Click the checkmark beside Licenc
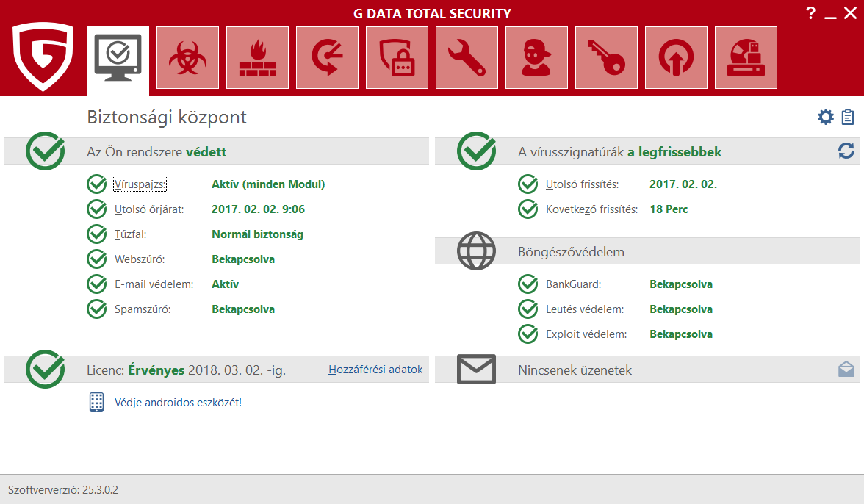Viewport: 864px width, 504px height. coord(46,369)
